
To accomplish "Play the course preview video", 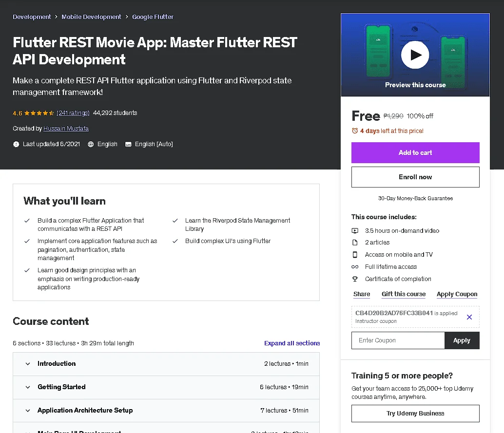I will [415, 55].
